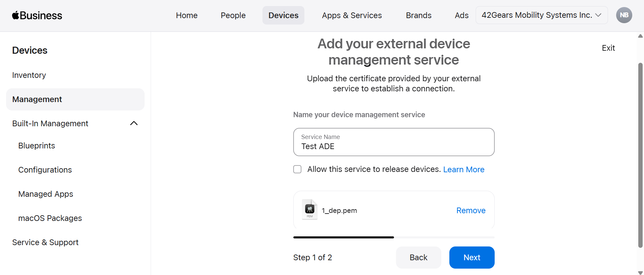Click the scrollbar down arrow
644x275 pixels.
click(640, 272)
